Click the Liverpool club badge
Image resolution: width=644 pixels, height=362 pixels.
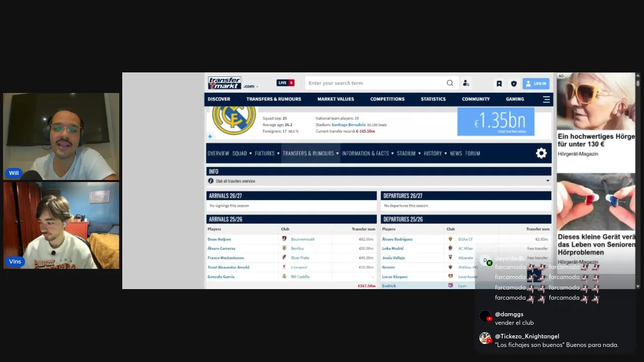[x=284, y=267]
